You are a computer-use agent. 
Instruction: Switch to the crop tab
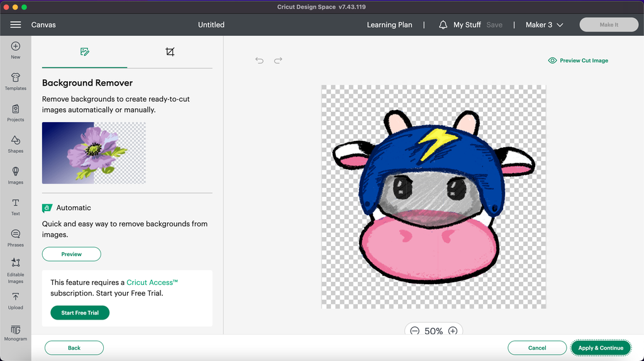pos(170,52)
